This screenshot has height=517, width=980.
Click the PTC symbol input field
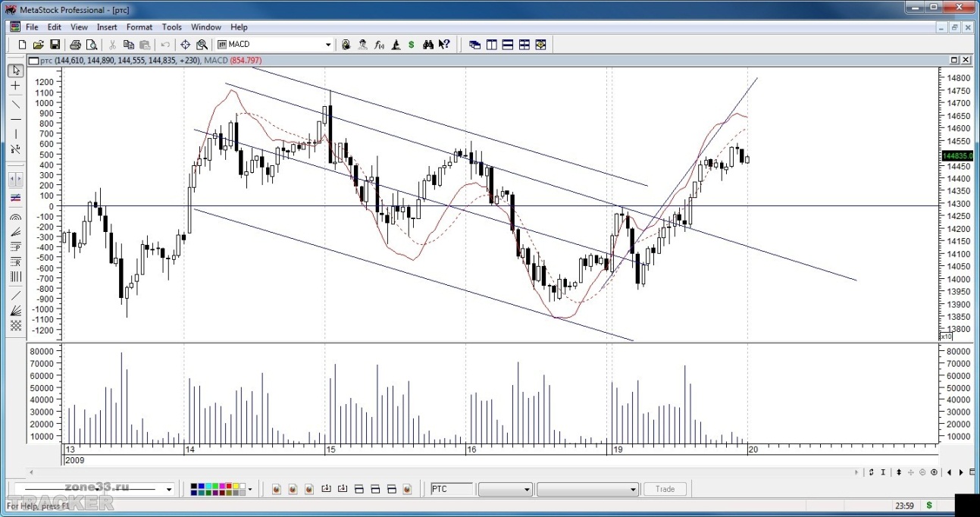pos(452,489)
